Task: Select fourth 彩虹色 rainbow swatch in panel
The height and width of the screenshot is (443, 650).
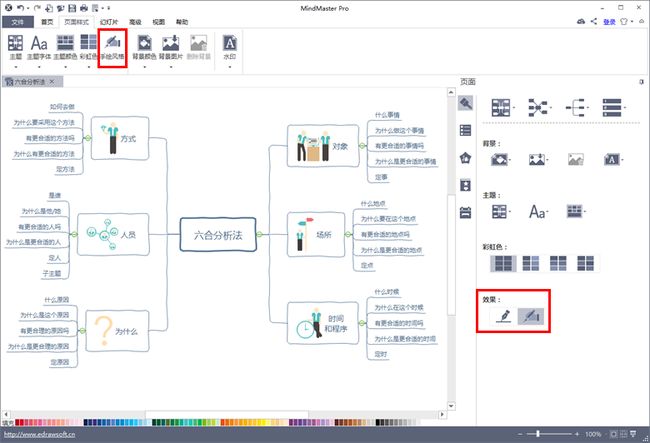Action: [585, 264]
